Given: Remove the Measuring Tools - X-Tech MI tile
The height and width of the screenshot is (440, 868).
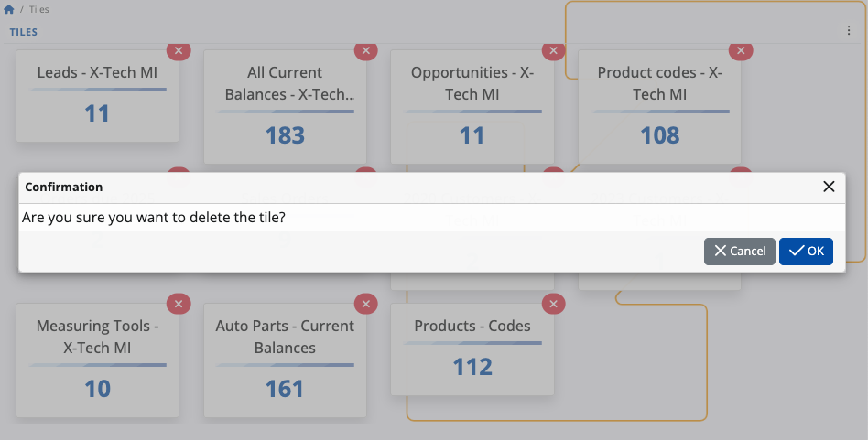Looking at the screenshot, I should (179, 304).
